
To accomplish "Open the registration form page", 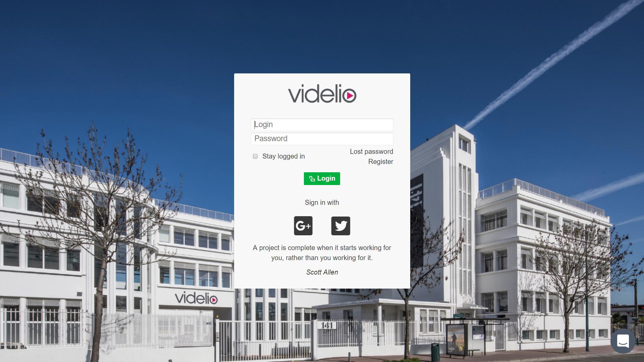I will point(380,161).
